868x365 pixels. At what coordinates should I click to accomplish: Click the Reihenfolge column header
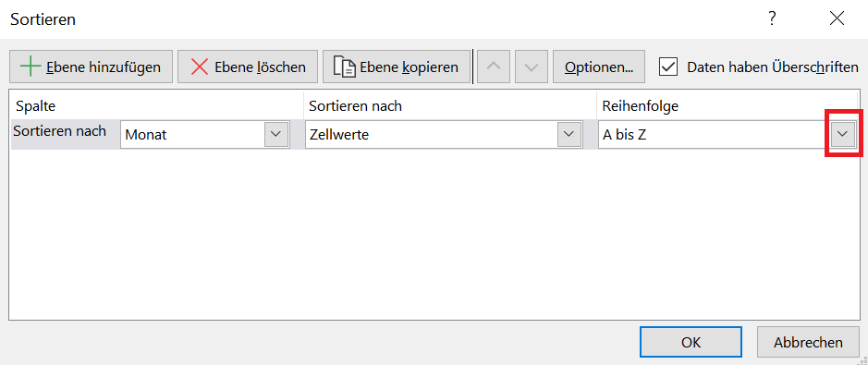(x=641, y=106)
